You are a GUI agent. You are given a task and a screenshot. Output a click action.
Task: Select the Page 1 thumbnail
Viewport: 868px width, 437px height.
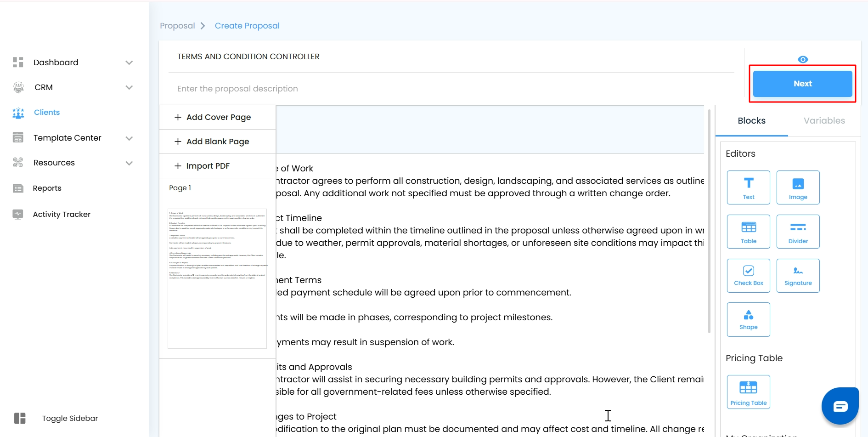pos(217,278)
